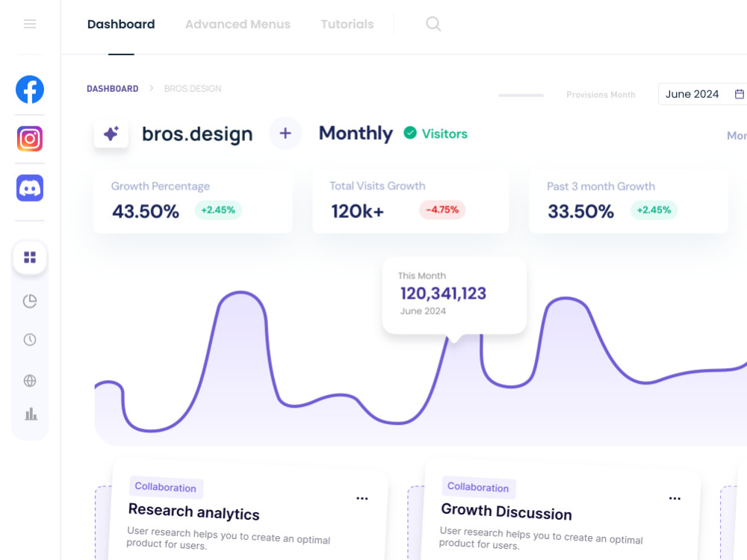Screen dimensions: 747x560
Task: Switch to the Dashboard tab
Action: pos(121,24)
